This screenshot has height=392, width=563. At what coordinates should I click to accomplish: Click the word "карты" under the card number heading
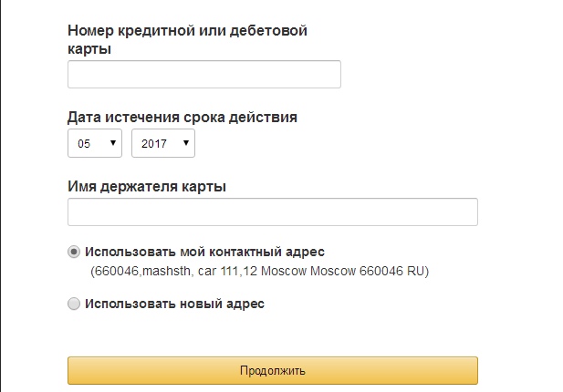pos(89,49)
